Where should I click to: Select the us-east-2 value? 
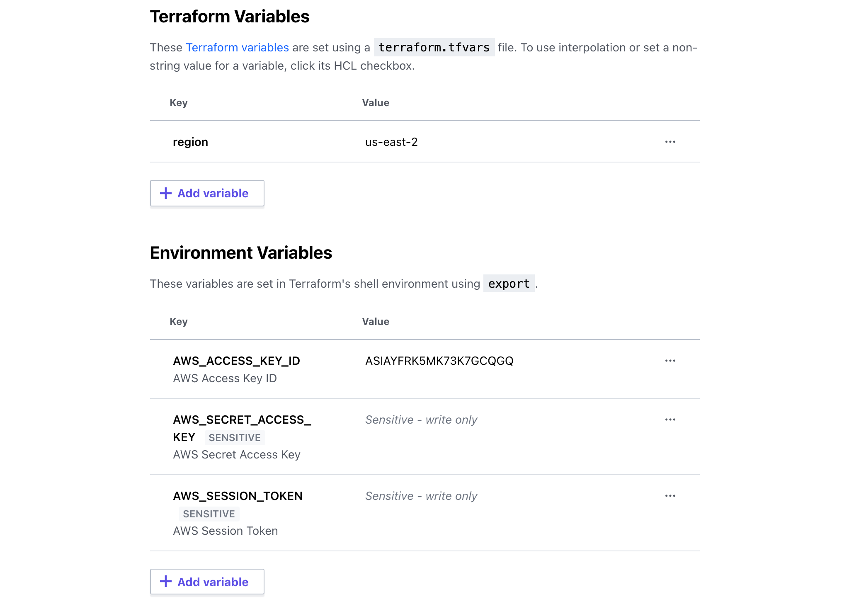[x=391, y=142]
